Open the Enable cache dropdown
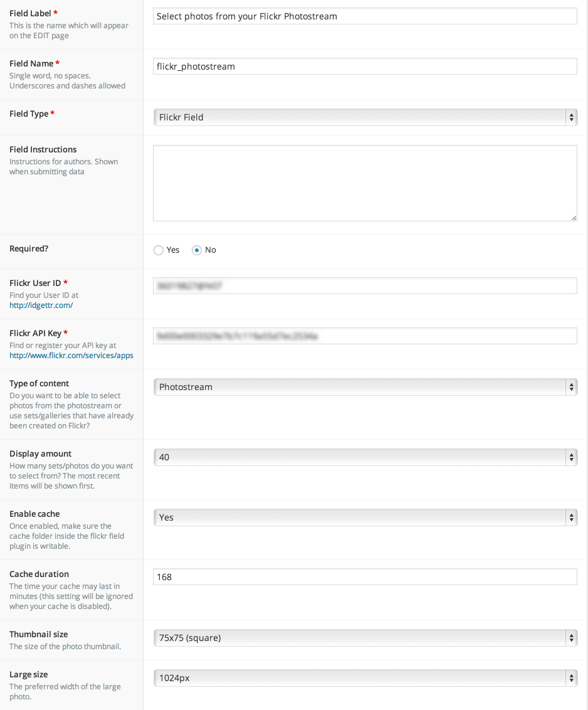588x710 pixels. click(365, 517)
